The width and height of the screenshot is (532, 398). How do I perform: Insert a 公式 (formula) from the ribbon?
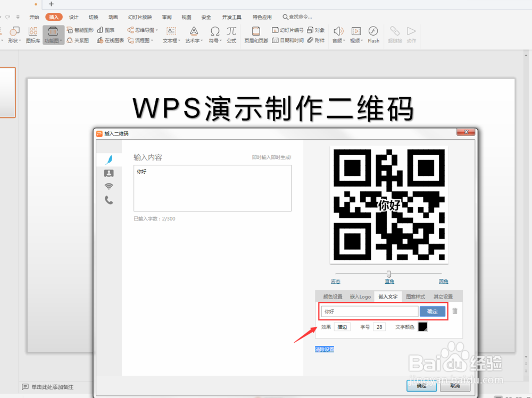pos(231,35)
